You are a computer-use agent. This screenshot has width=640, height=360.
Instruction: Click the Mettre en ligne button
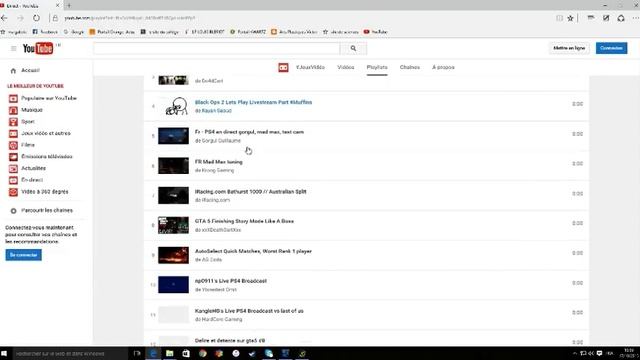[x=569, y=48]
